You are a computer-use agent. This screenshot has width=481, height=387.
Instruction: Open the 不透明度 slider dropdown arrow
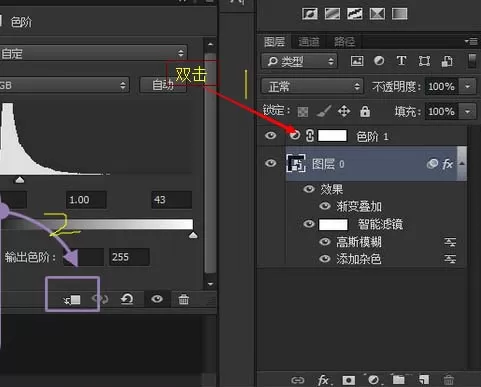click(x=468, y=86)
